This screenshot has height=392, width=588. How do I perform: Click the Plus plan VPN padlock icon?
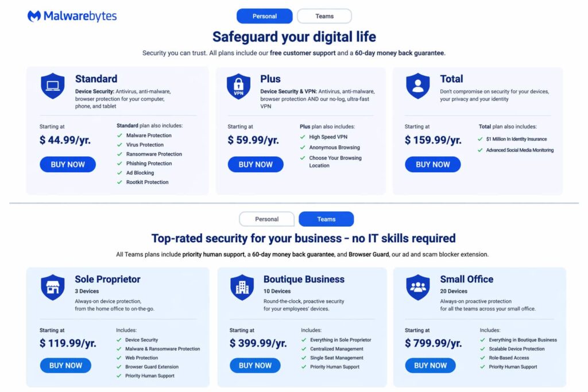[239, 87]
